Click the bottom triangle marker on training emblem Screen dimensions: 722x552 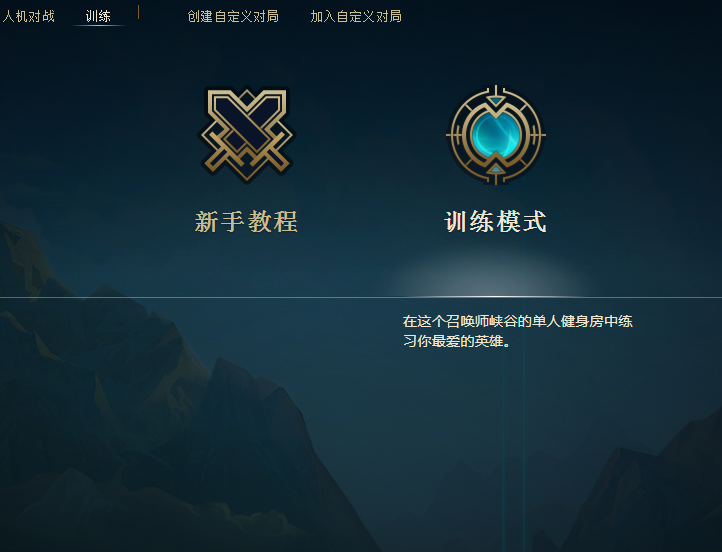(x=496, y=170)
